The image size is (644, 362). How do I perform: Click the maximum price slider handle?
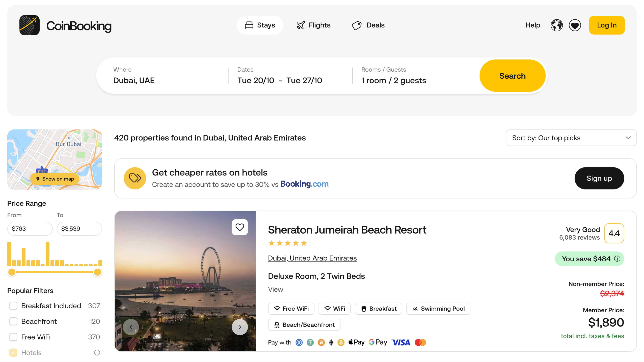click(x=97, y=272)
